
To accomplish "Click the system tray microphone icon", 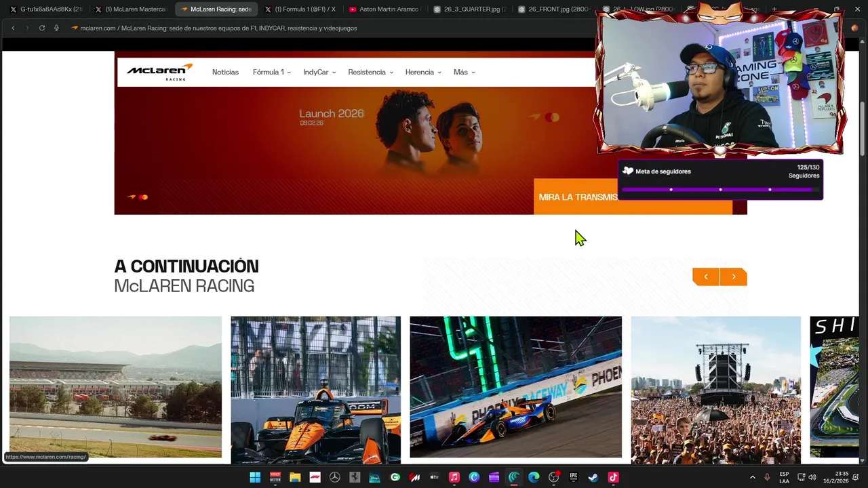I will (767, 477).
